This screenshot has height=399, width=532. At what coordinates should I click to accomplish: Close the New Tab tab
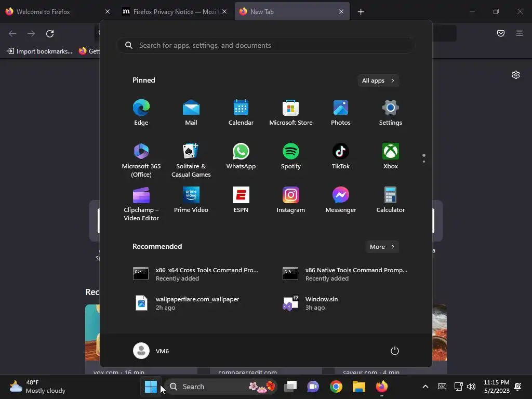341,11
